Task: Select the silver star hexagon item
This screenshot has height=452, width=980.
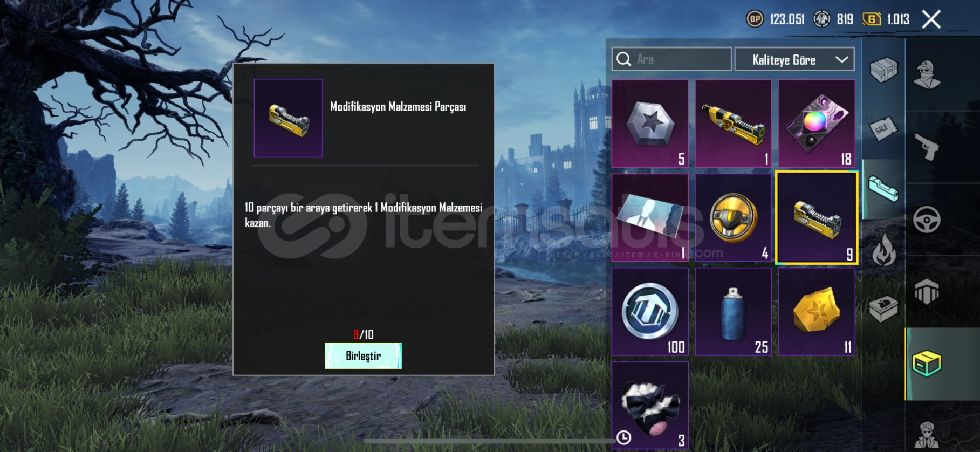Action: click(x=650, y=124)
